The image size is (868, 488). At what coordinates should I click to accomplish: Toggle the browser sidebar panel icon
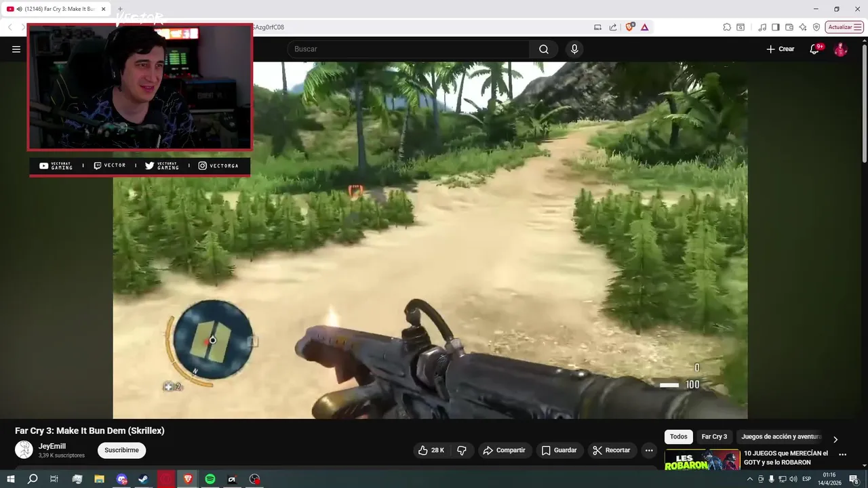click(776, 27)
